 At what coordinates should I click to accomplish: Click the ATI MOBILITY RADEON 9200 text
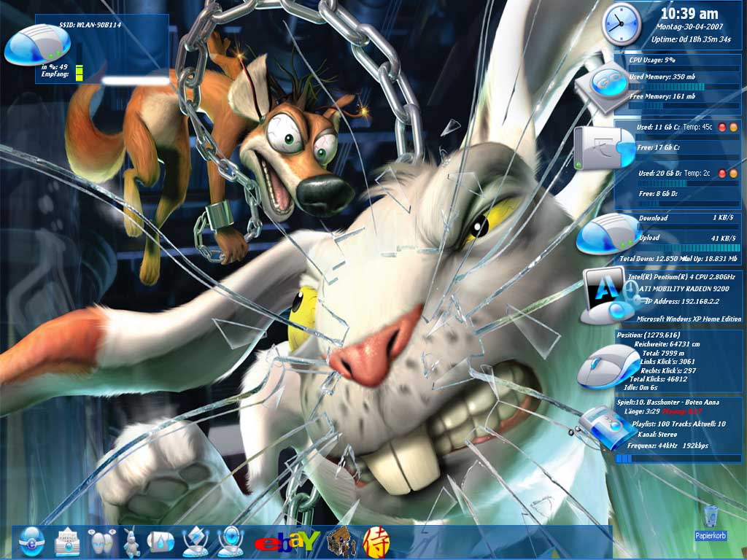click(684, 289)
